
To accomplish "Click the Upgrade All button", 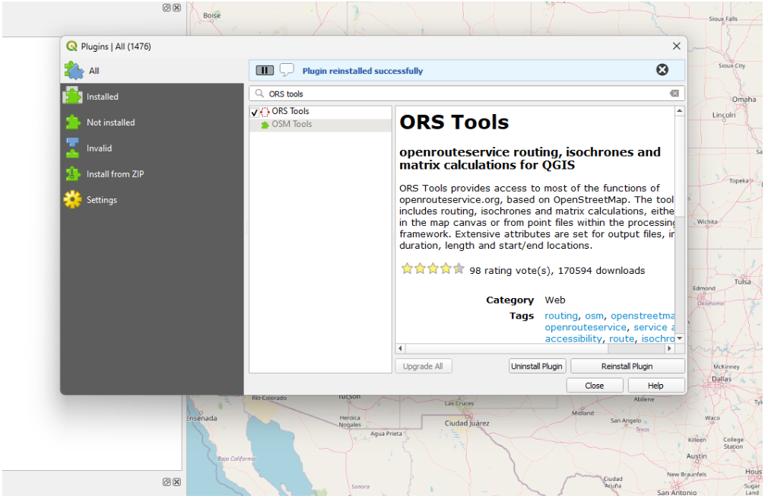I will coord(423,366).
